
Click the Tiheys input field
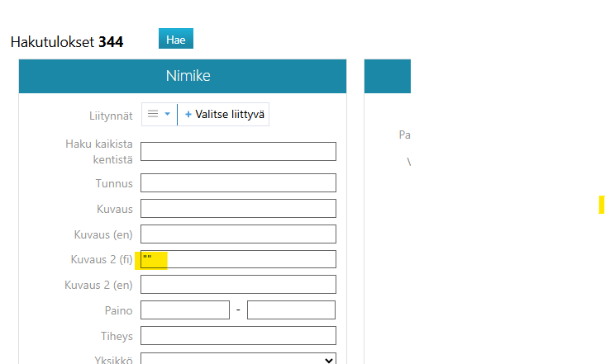click(x=239, y=335)
